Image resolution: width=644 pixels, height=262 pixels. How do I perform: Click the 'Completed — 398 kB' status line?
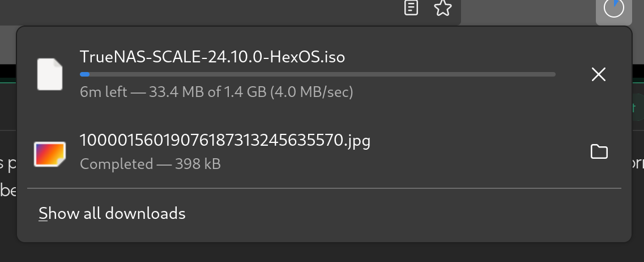coord(150,164)
